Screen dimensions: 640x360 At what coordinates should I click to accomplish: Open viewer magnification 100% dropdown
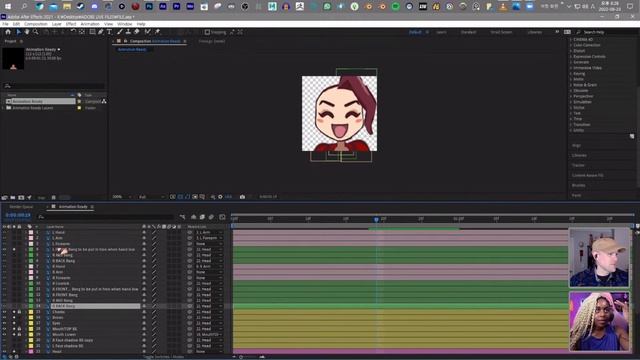coord(122,197)
